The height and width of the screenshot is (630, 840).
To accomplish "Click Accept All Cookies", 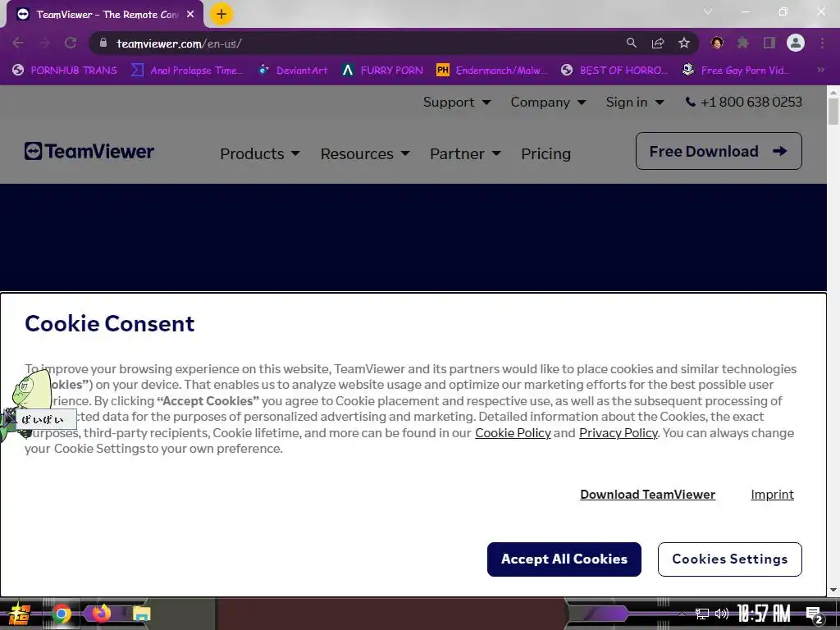I will click(x=564, y=559).
